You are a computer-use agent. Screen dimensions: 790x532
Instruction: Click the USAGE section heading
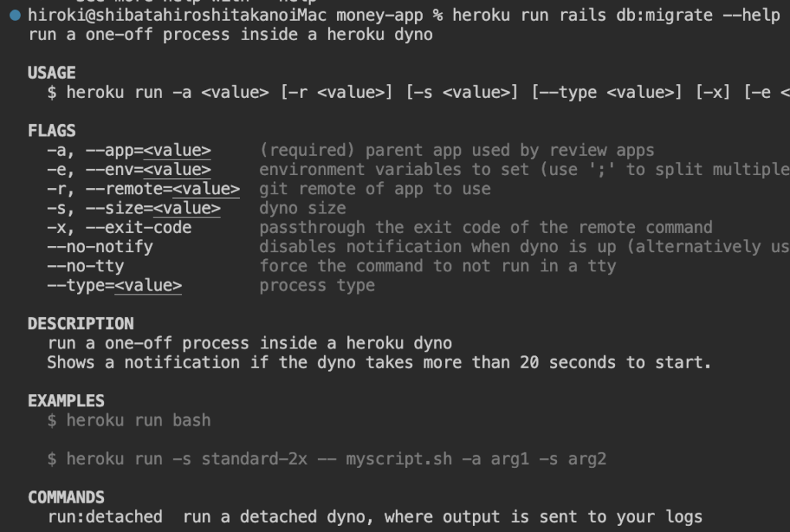[52, 73]
